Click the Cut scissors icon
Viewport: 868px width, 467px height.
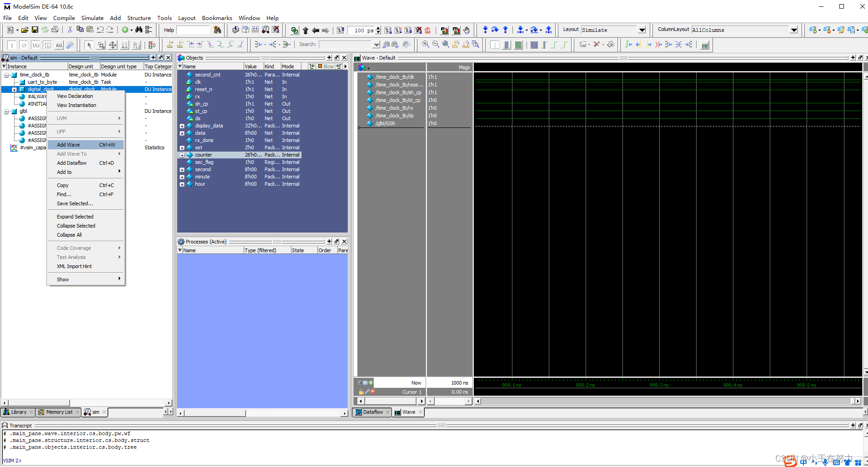[x=70, y=30]
